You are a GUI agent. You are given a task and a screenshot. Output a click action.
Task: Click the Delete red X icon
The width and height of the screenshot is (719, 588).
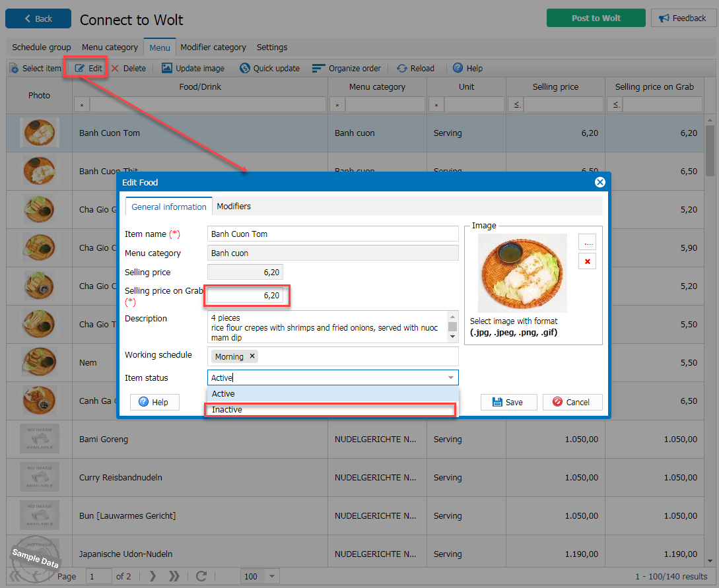tap(115, 68)
